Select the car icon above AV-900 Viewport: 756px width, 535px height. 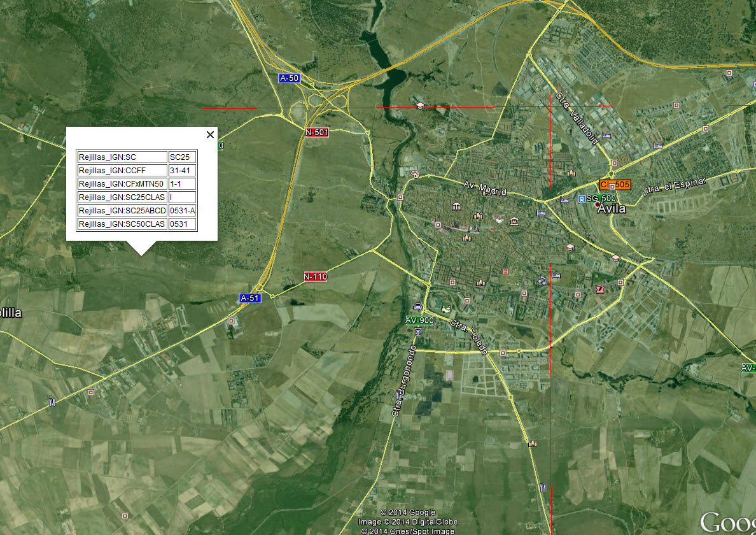click(417, 306)
